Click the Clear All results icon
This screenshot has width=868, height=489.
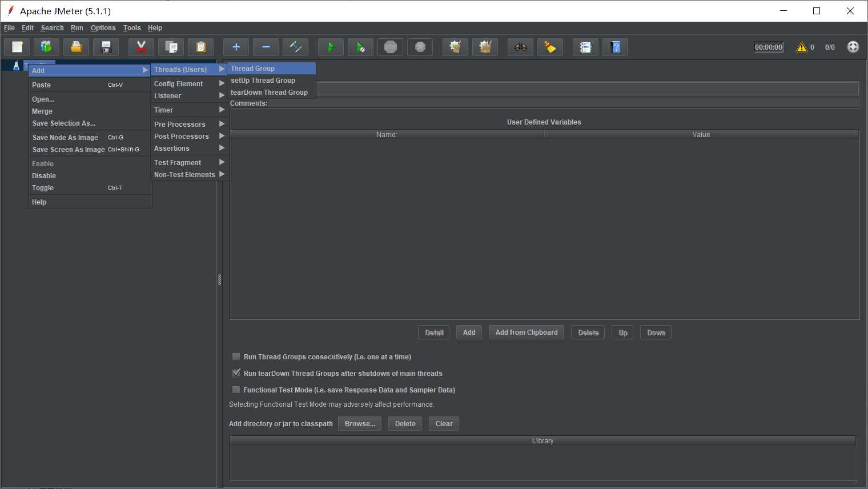(485, 47)
